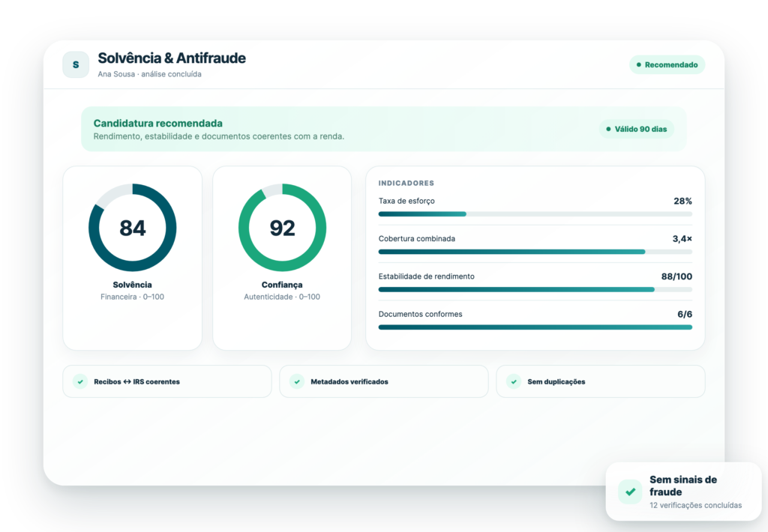Click the Cobertura combinada progress bar
768x532 pixels.
[535, 252]
